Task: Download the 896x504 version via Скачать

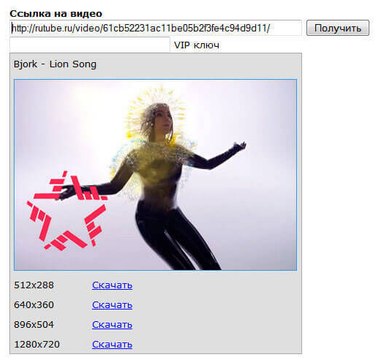Action: point(112,325)
